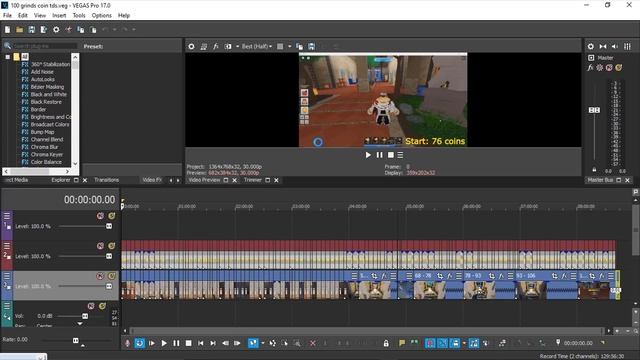Click the Copy icon in the main toolbar

click(81, 30)
